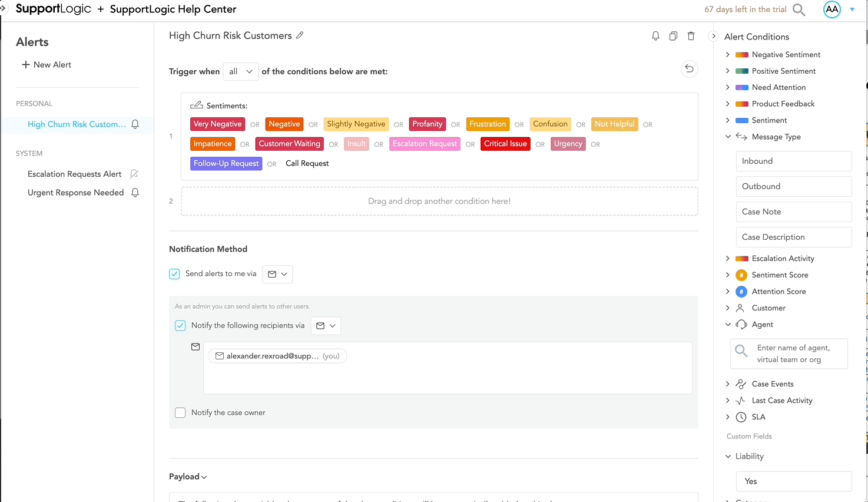Click the duplicate alert icon in the header
The width and height of the screenshot is (868, 502).
(x=673, y=35)
